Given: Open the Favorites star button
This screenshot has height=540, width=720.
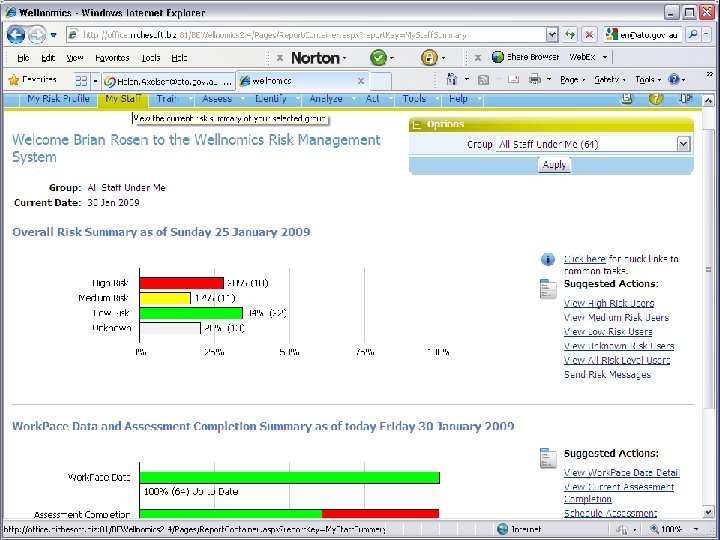Looking at the screenshot, I should click(x=33, y=80).
